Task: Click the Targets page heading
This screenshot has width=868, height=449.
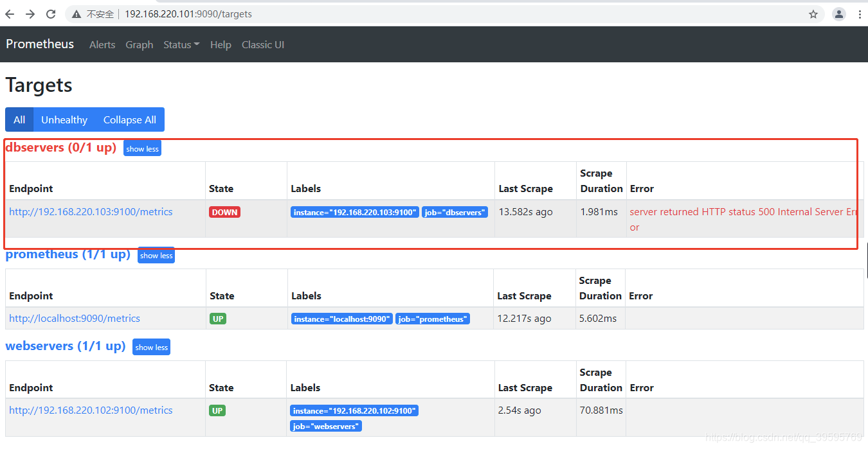Action: coord(39,85)
